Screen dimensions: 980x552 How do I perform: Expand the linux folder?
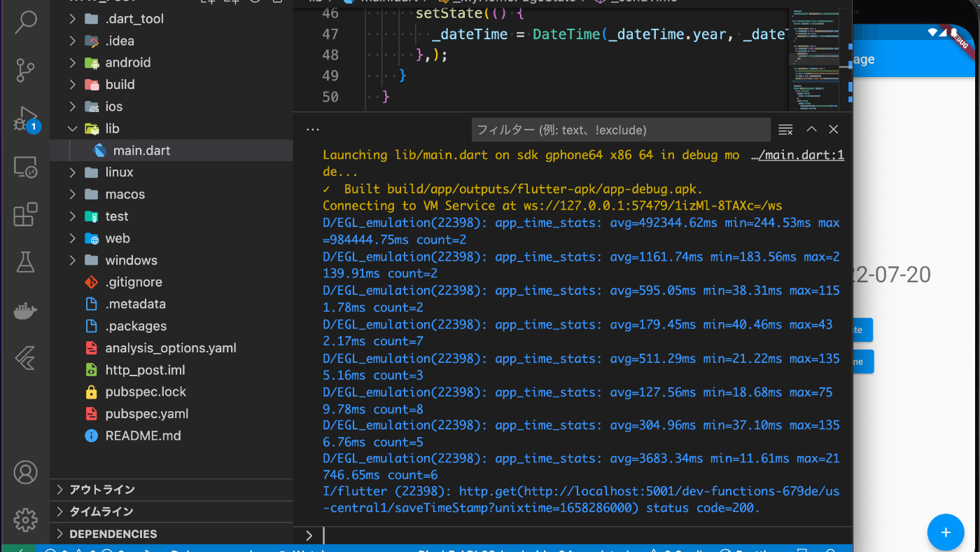[x=171, y=172]
